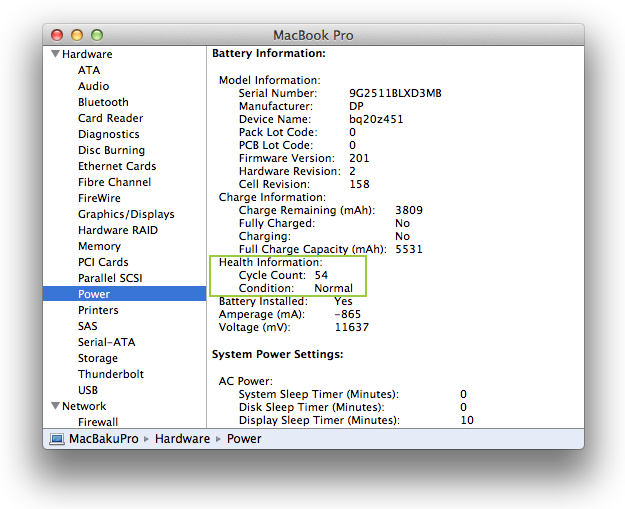The image size is (625, 509).
Task: Select SAS in the sidebar
Action: tap(88, 326)
